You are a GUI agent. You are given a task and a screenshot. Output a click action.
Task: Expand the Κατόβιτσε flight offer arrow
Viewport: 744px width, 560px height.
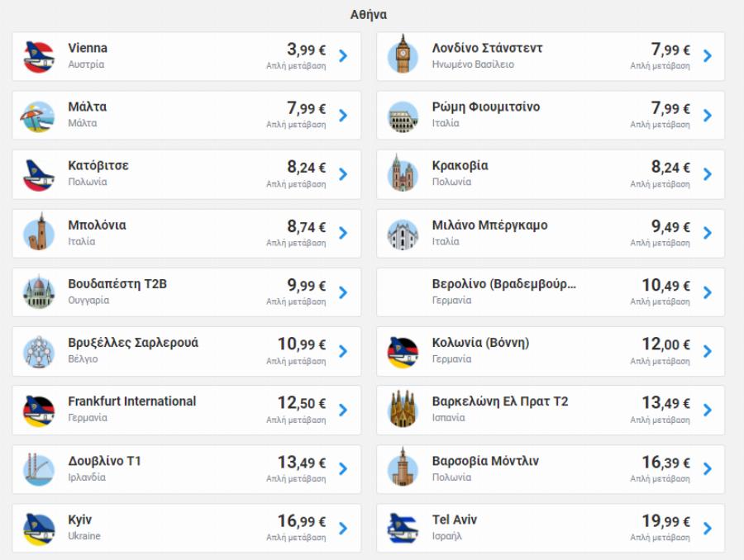click(x=343, y=174)
